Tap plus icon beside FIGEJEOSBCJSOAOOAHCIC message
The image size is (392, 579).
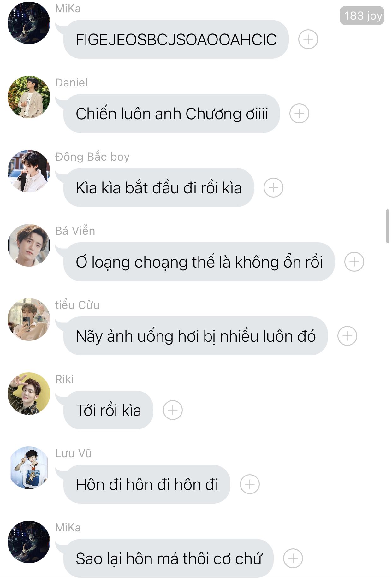pyautogui.click(x=308, y=39)
